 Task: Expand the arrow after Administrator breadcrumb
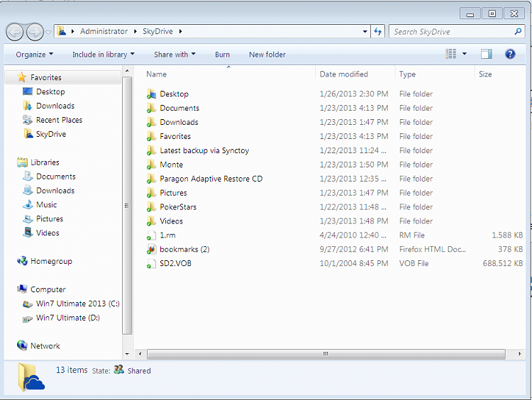point(135,31)
